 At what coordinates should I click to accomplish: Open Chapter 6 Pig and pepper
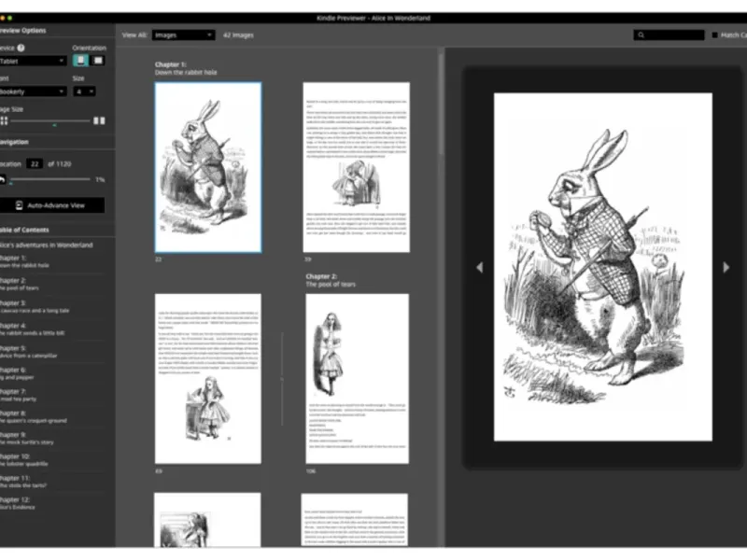click(17, 373)
